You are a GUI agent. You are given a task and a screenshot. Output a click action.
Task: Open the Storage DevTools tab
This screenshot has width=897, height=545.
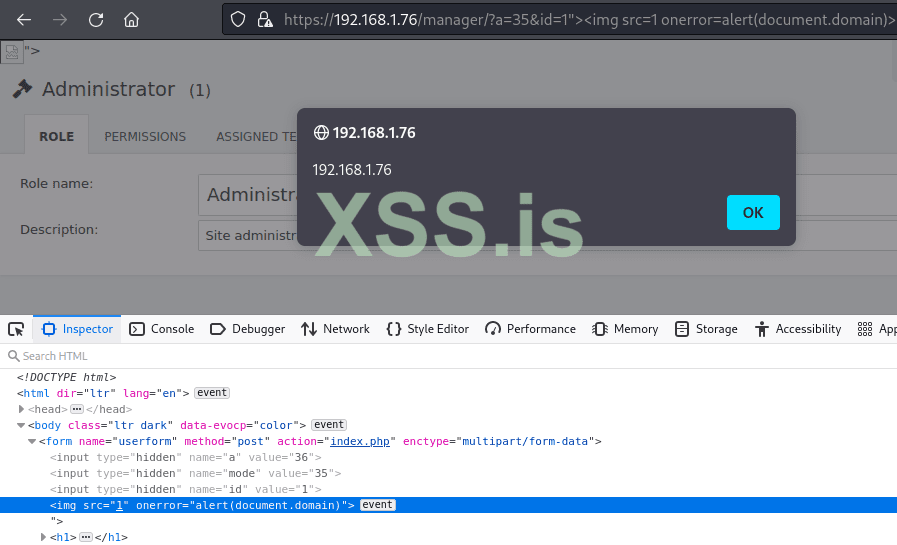click(x=706, y=329)
